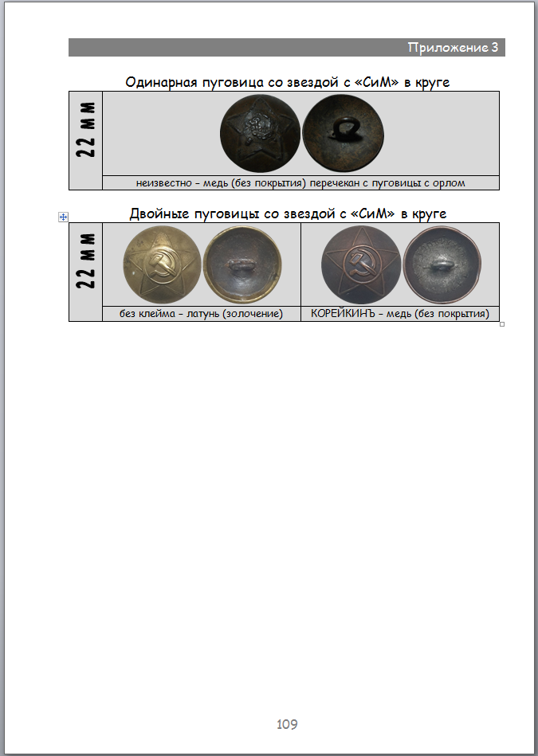Viewport: 538px width, 756px height.
Task: Click the caption starting "неизвестно – медь"
Action: pos(300,183)
